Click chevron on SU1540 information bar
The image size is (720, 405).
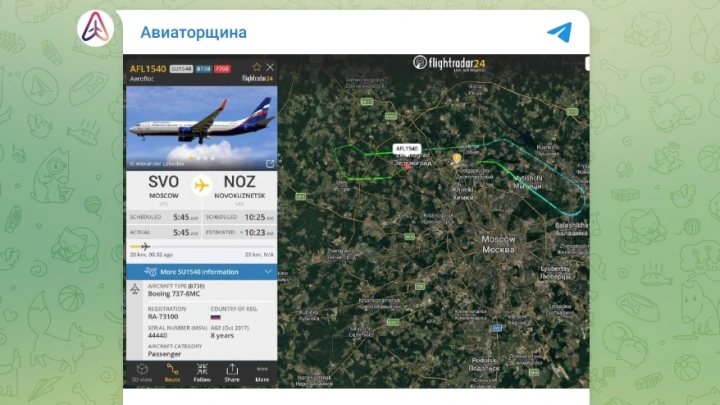(268, 272)
